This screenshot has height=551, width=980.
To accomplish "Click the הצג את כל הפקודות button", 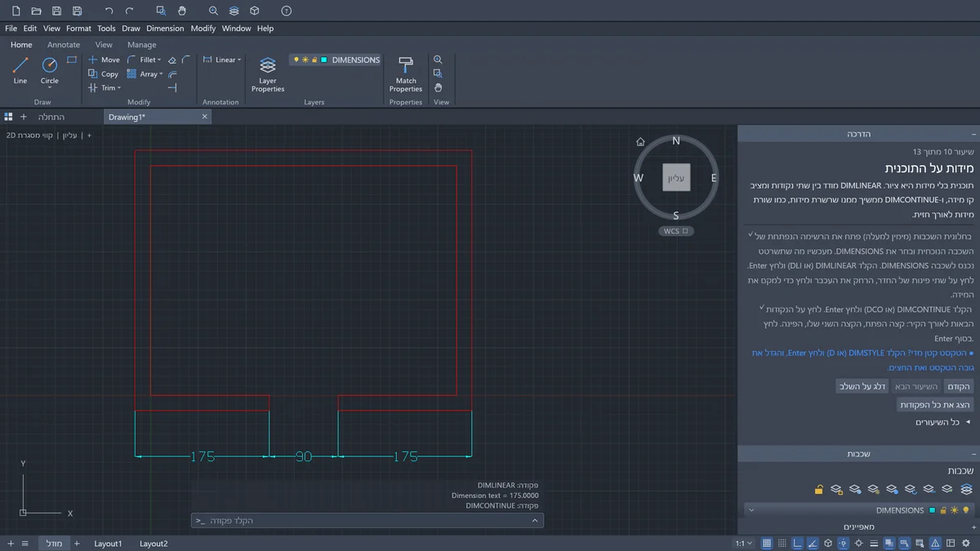I will pos(934,405).
